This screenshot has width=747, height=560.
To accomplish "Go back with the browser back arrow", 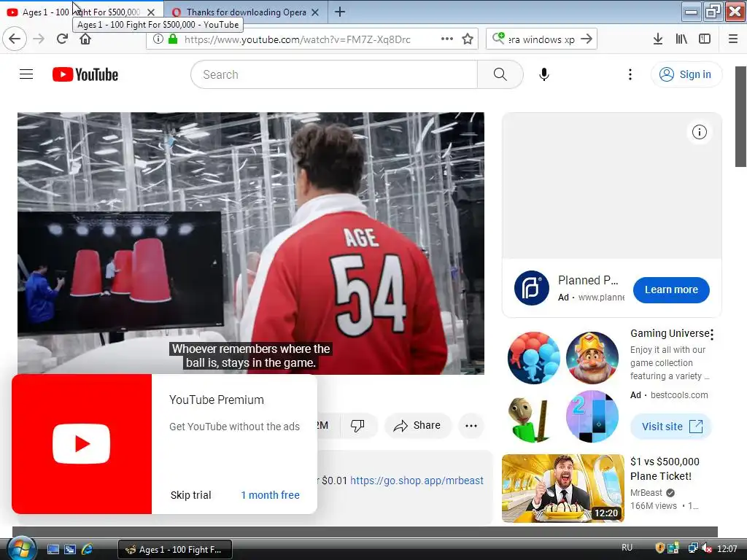I will 15,39.
